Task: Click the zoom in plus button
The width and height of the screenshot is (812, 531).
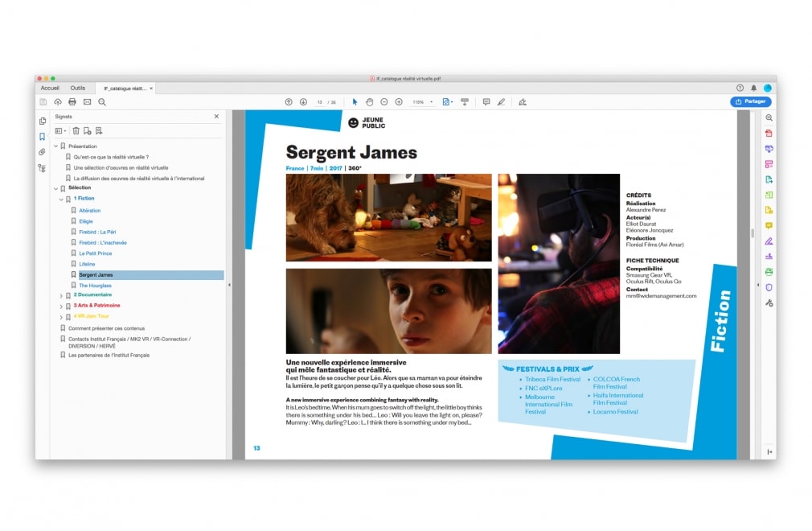Action: click(399, 102)
